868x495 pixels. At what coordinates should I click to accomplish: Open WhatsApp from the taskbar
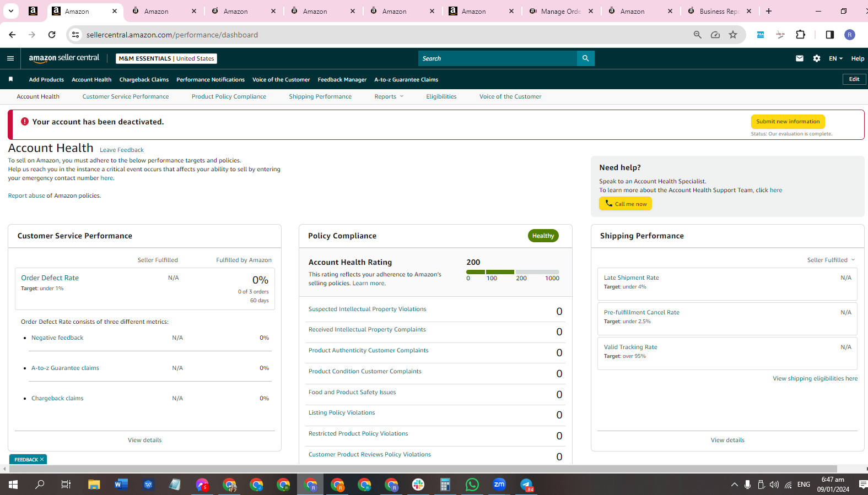coord(472,485)
